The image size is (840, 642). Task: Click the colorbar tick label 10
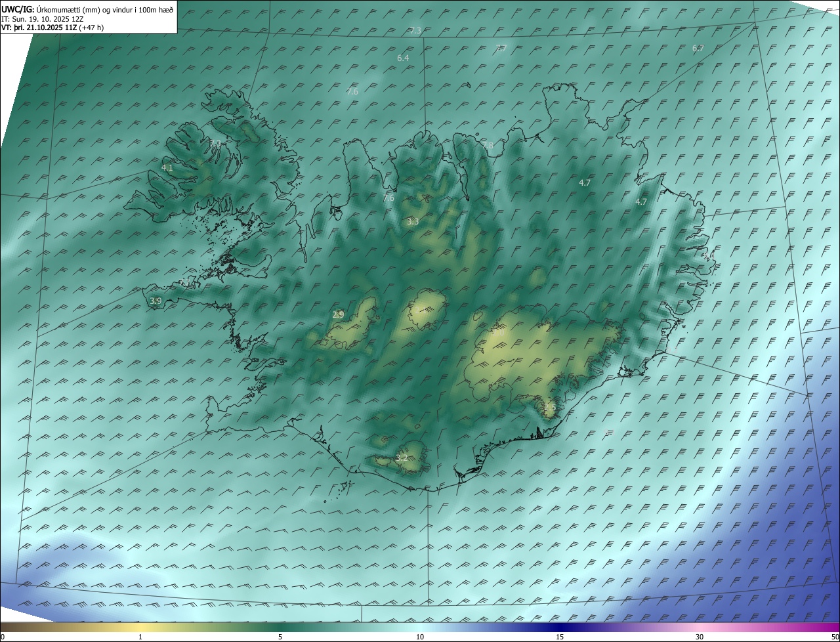click(x=420, y=637)
